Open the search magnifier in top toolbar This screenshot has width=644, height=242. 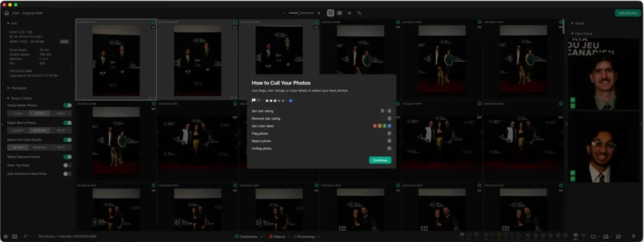(359, 13)
